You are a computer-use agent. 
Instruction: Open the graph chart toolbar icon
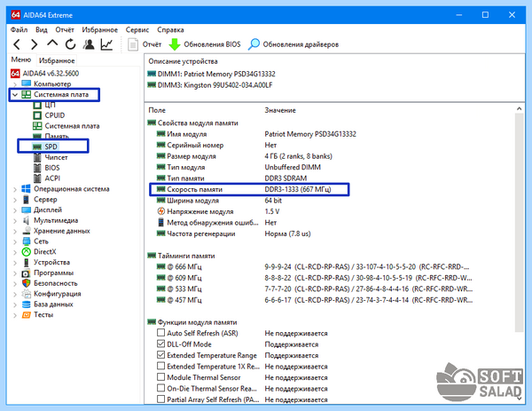pyautogui.click(x=106, y=44)
